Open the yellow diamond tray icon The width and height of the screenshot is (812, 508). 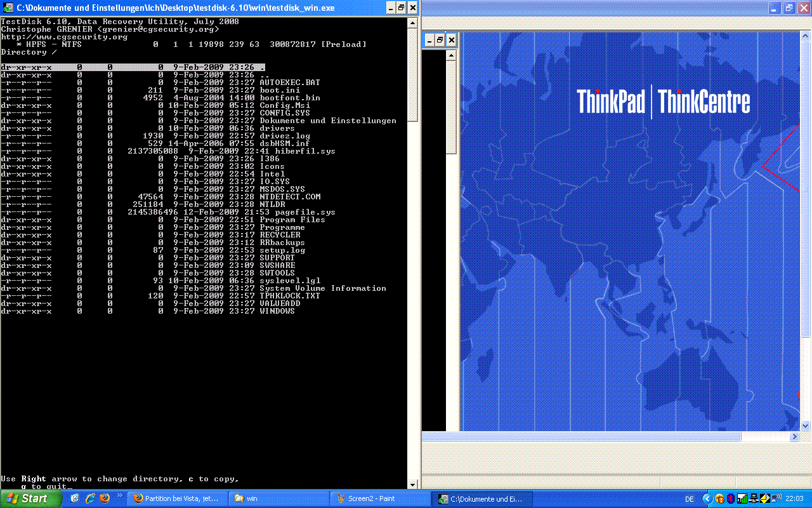pyautogui.click(x=765, y=499)
